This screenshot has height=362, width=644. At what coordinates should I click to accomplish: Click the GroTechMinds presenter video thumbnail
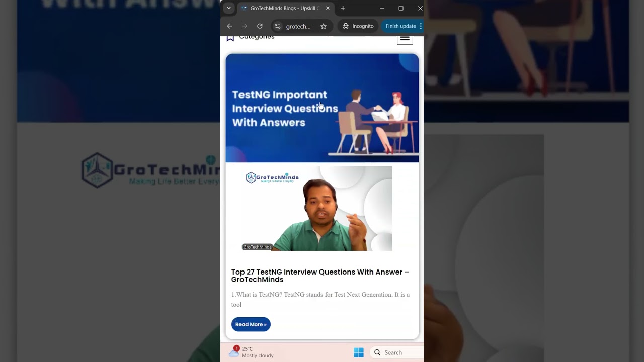(x=317, y=209)
